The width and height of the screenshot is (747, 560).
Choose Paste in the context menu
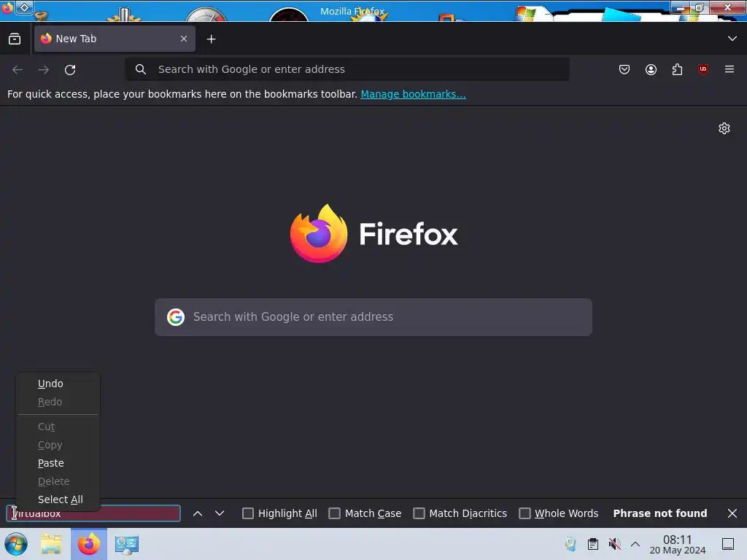pyautogui.click(x=58, y=463)
